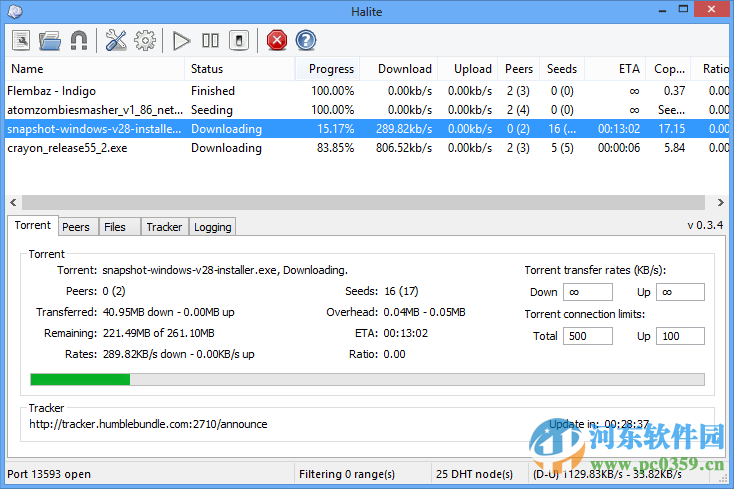Open the tools wrench-and-screwdriver icon

(116, 41)
